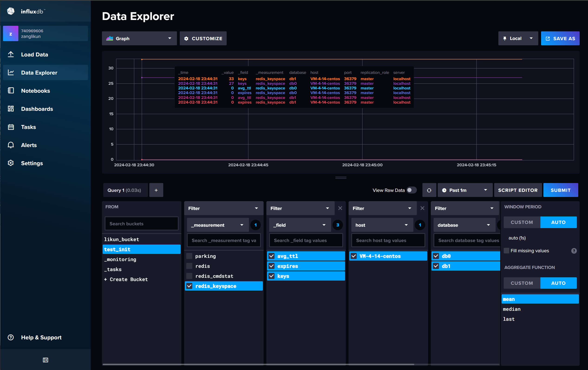Collapse the sidebar navigation
The height and width of the screenshot is (370, 588).
click(x=46, y=360)
